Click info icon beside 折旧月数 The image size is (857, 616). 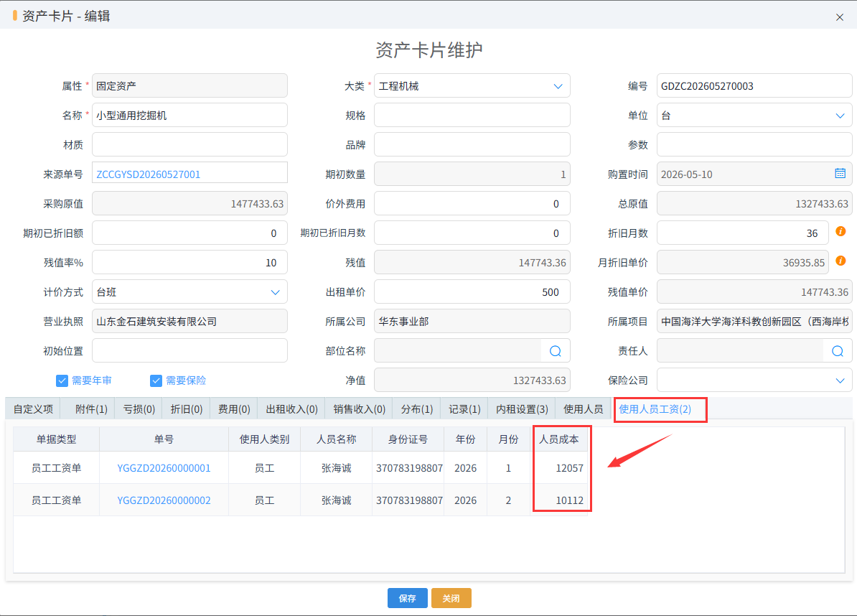point(840,231)
